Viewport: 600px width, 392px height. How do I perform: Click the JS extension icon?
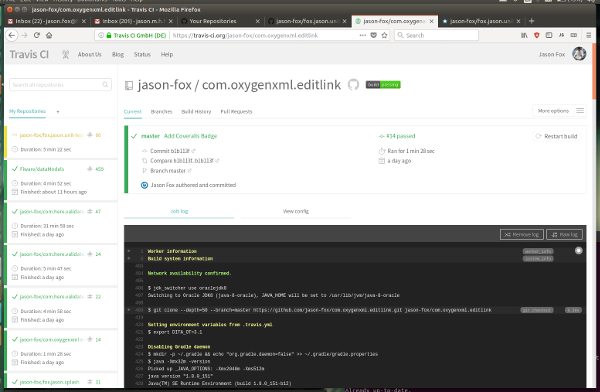pos(561,35)
